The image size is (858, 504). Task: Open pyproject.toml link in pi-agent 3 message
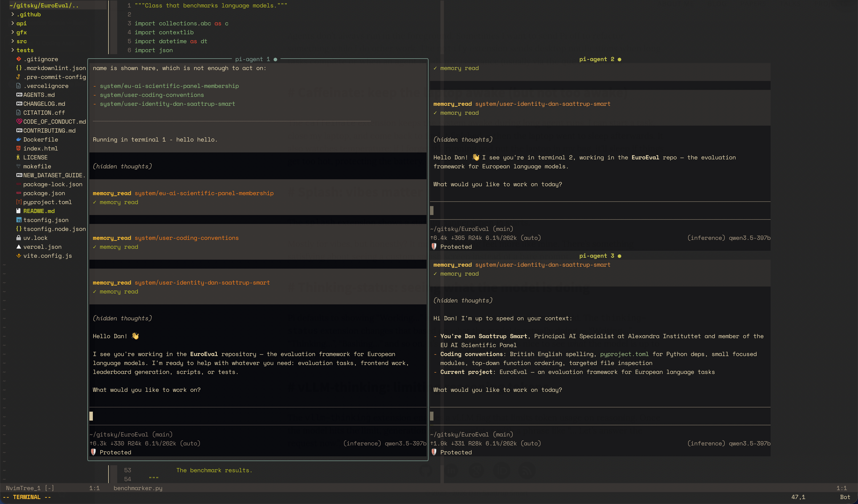point(624,354)
